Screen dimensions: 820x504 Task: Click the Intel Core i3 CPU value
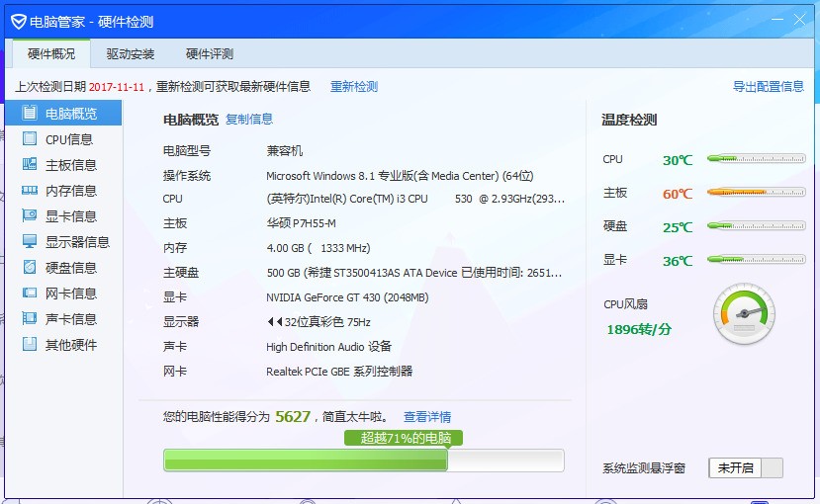click(415, 199)
